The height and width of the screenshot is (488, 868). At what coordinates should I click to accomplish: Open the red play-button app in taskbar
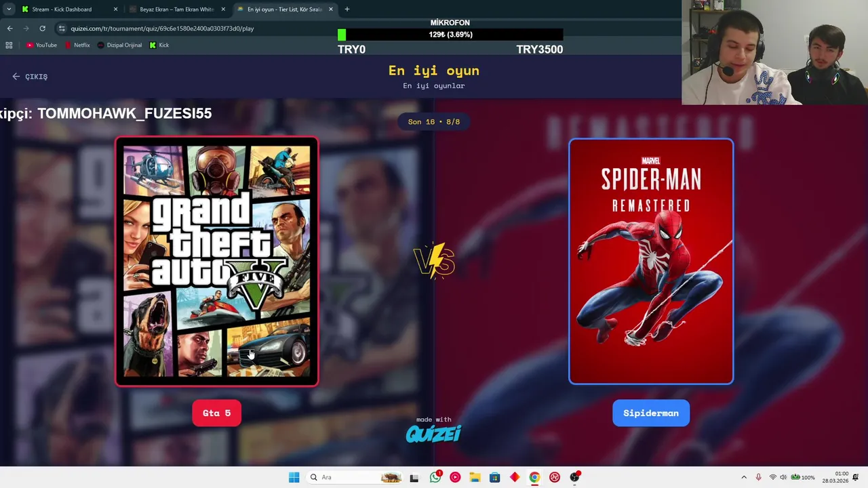pos(455,477)
